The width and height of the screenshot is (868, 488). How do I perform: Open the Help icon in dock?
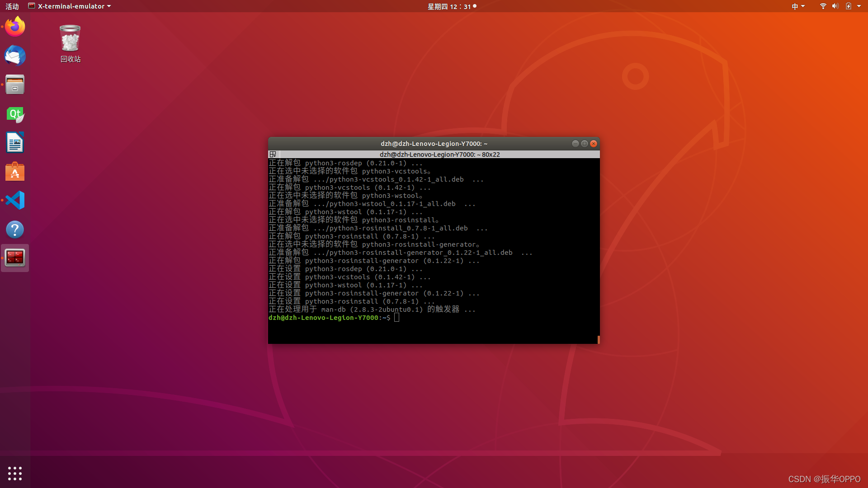[x=15, y=230]
